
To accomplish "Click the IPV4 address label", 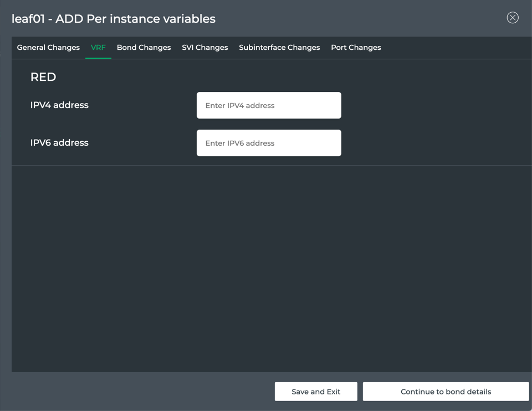I will (59, 105).
